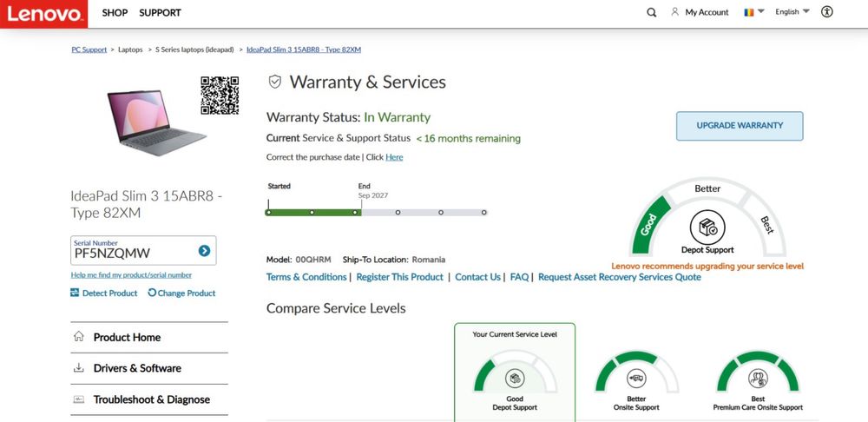The height and width of the screenshot is (422, 868).
Task: Select the Good Depot Support service card
Action: pyautogui.click(x=515, y=373)
